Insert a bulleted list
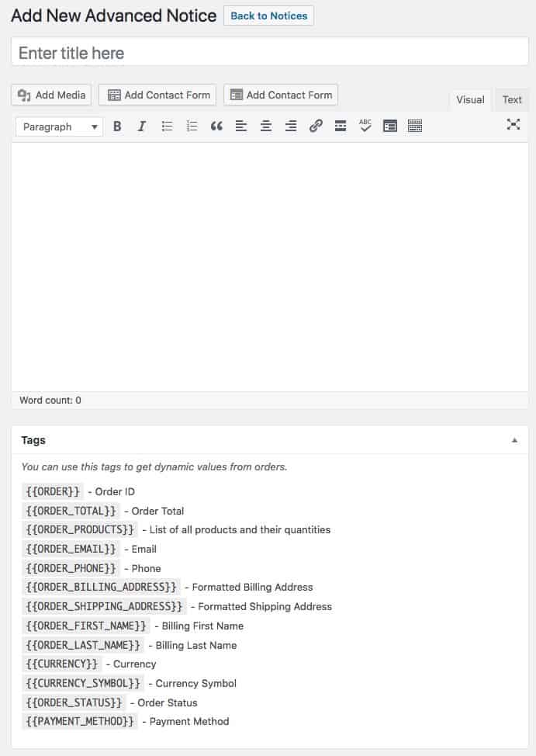 click(167, 127)
